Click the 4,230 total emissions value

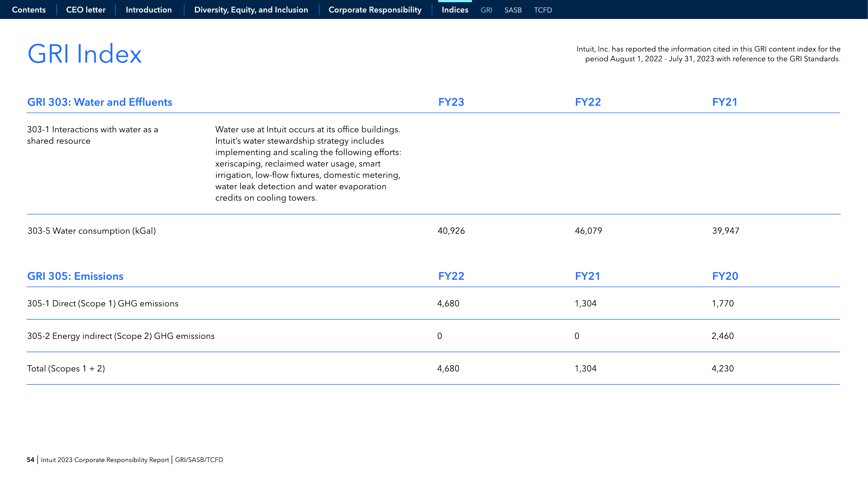(722, 369)
